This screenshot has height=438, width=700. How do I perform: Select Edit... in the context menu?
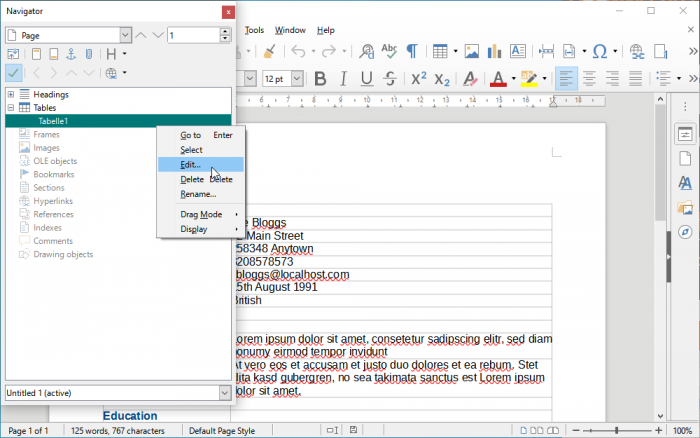[190, 164]
